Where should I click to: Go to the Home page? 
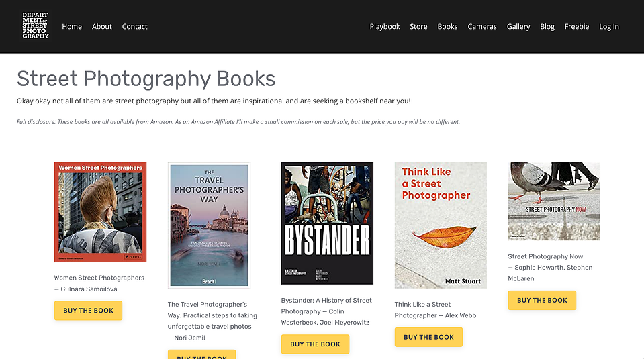pos(72,27)
